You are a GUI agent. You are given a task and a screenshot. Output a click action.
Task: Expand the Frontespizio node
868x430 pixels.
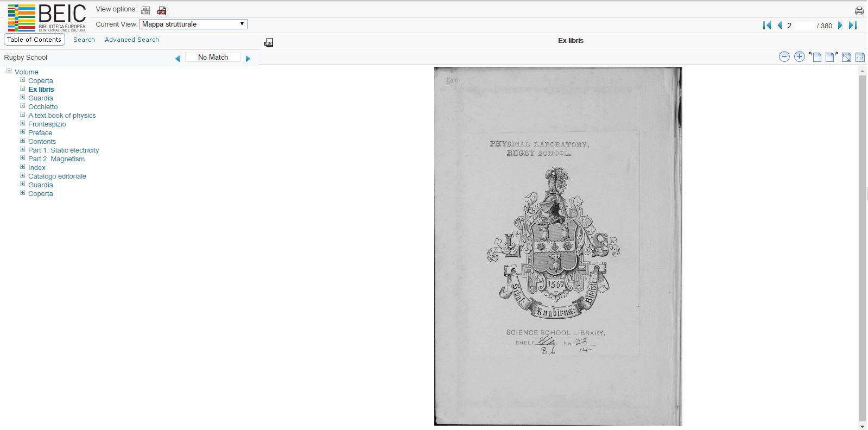click(23, 123)
